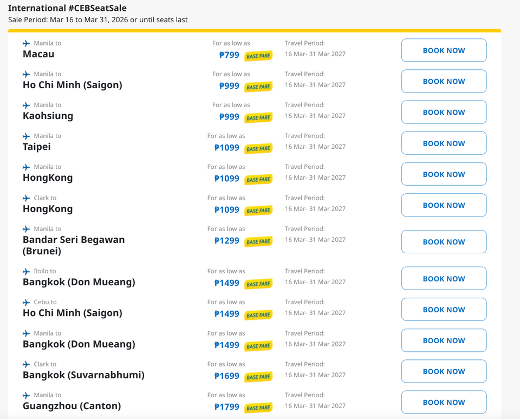Click the International #CEBSeatSale heading

[x=67, y=8]
